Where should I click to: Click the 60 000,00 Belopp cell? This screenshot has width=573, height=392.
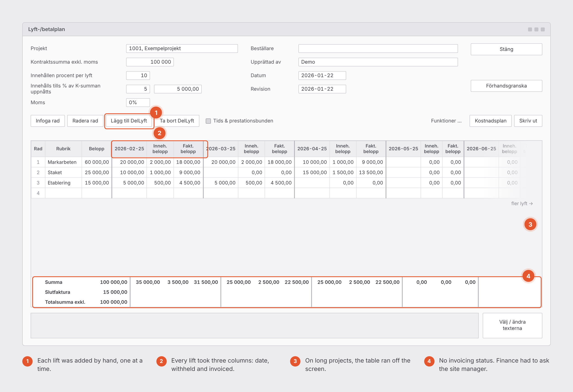pyautogui.click(x=97, y=162)
